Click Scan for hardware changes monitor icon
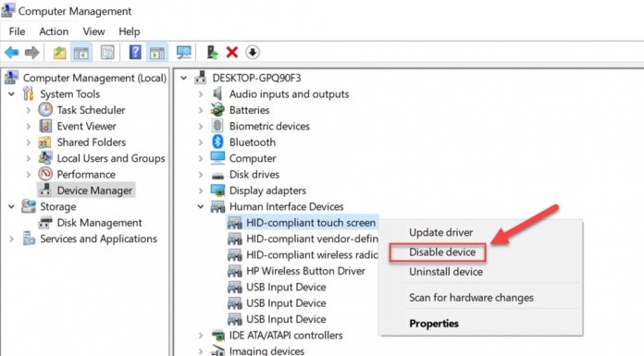 click(183, 52)
